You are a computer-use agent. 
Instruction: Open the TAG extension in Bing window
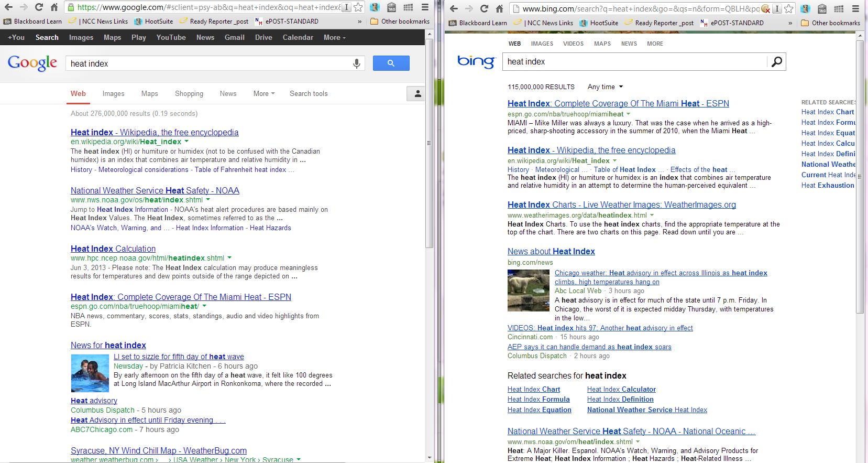pos(822,8)
